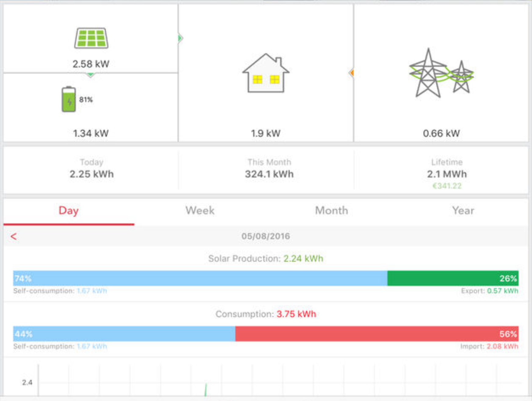
Task: Click the This Month 324.1 kWh summary
Action: click(x=269, y=169)
